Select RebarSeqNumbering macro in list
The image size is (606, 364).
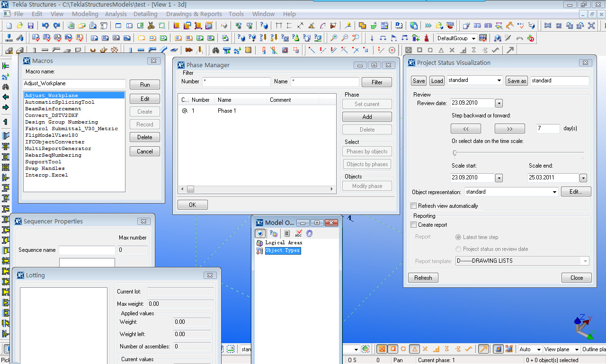53,155
